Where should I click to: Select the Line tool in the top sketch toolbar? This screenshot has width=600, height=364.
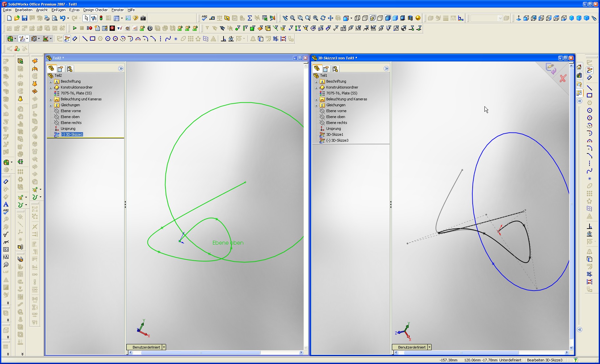pyautogui.click(x=85, y=39)
